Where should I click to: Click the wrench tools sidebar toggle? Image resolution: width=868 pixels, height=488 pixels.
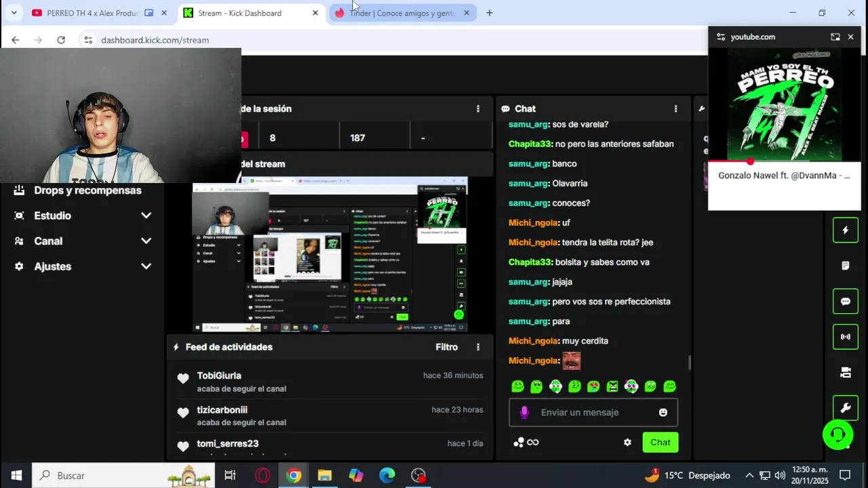point(846,408)
